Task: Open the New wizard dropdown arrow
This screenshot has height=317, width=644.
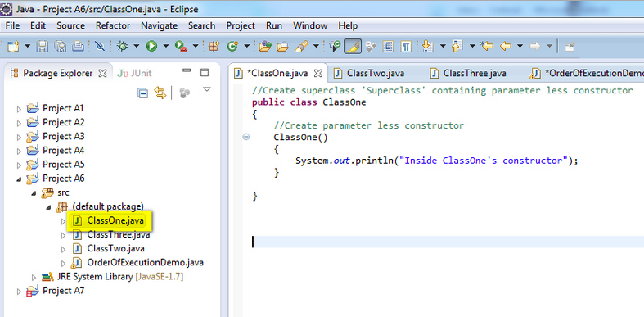Action: [28, 46]
